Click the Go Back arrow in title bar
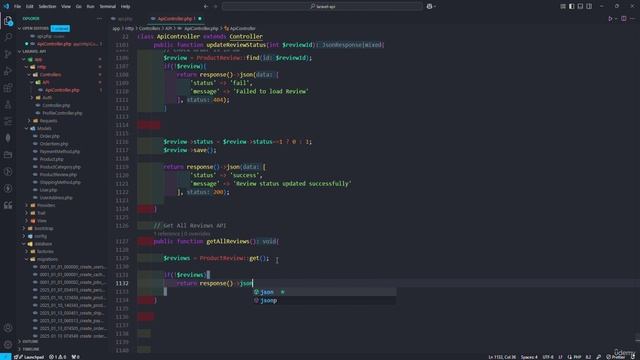Screen dimensions: 640x360 click(x=206, y=7)
